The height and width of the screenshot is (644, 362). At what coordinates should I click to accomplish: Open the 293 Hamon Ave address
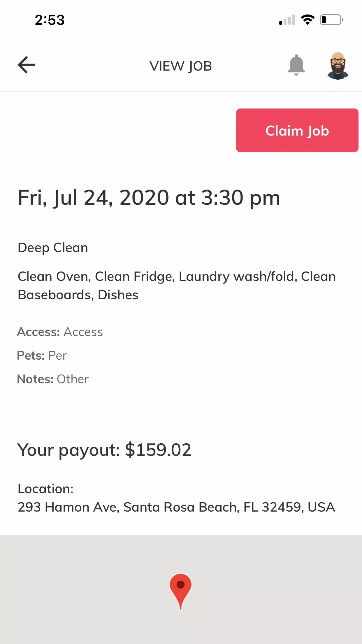[176, 507]
